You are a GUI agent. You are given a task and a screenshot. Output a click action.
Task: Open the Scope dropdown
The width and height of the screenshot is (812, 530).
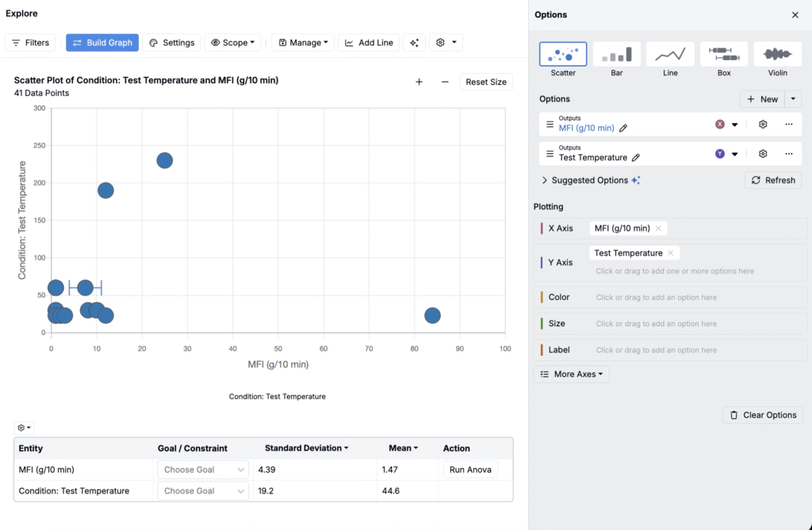pyautogui.click(x=233, y=43)
